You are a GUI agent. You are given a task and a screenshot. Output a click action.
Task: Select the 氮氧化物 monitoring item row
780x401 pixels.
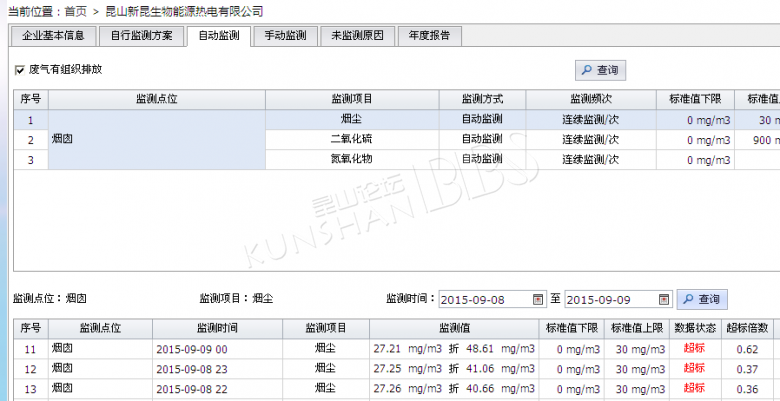351,159
